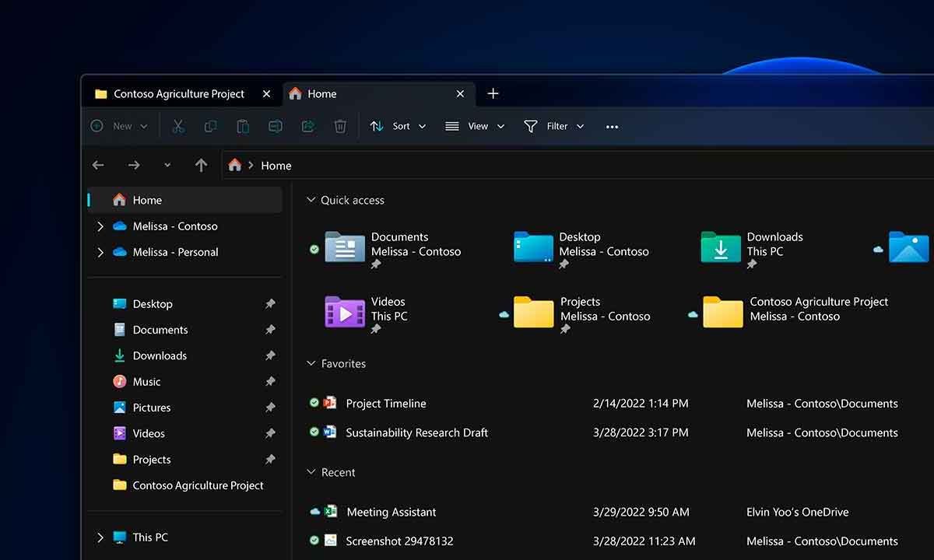
Task: Click Home in the breadcrumb bar
Action: [276, 165]
